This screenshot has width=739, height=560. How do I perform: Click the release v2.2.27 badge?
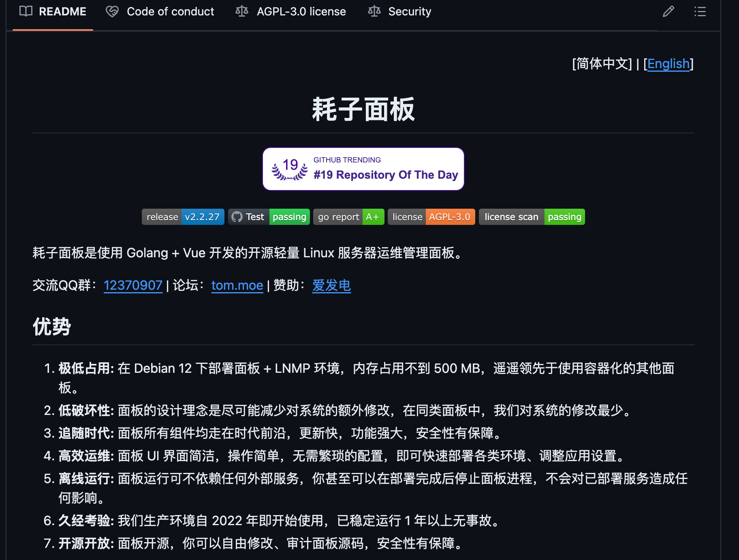[x=183, y=217]
